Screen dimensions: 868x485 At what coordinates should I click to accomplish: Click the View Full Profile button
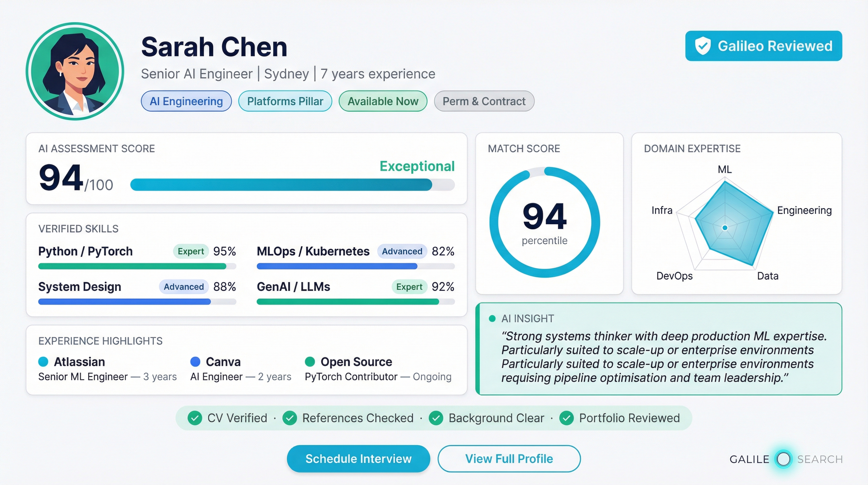click(509, 459)
